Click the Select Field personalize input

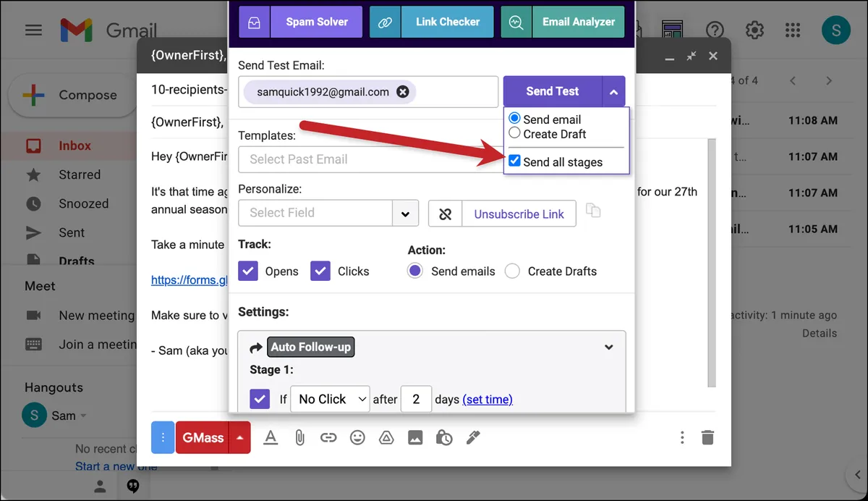(x=315, y=213)
